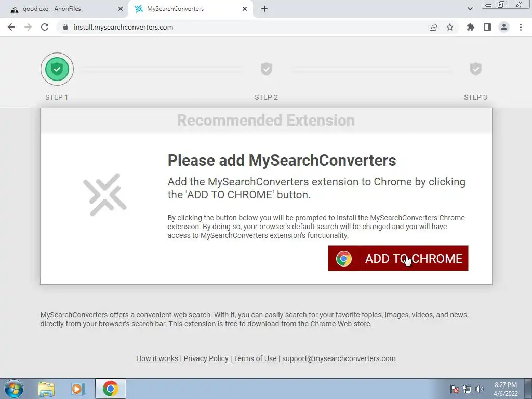
Task: Click the STEP 2 label
Action: pos(266,97)
